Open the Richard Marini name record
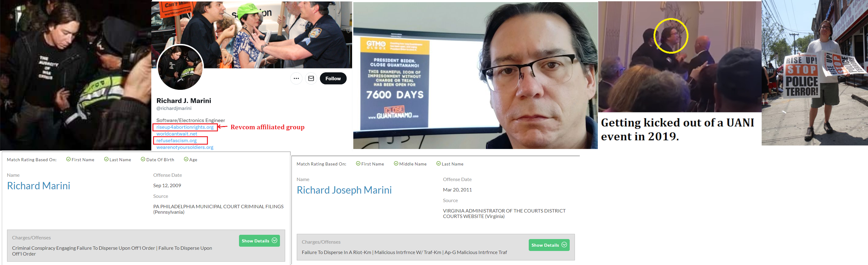Screen dimensions: 868x265 [x=39, y=186]
